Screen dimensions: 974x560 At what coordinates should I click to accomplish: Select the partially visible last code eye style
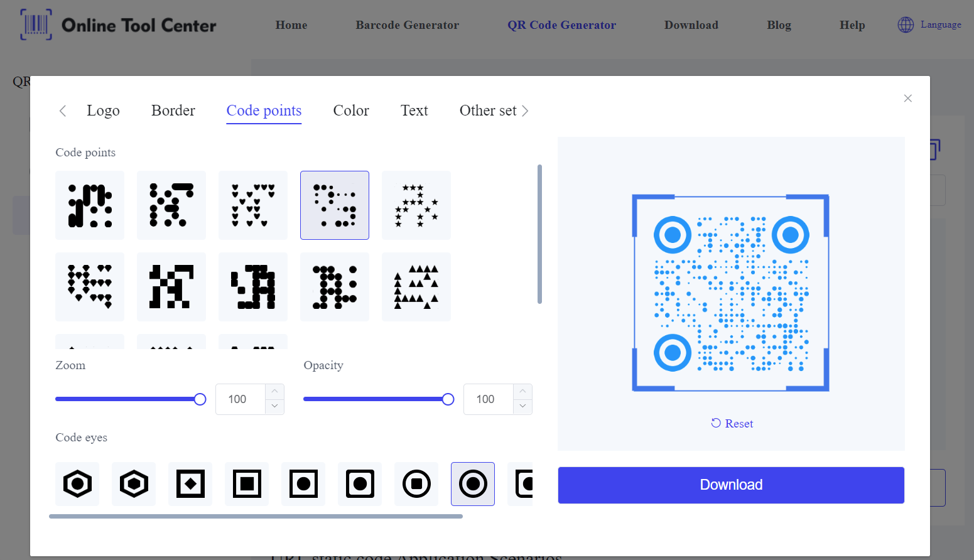tap(521, 484)
